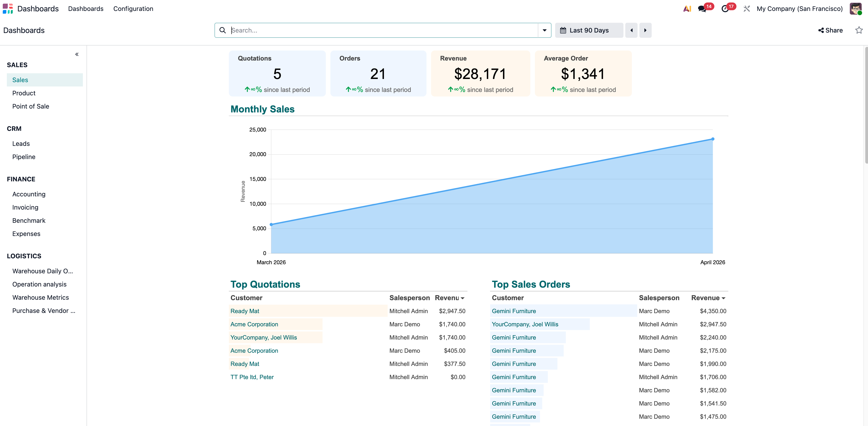This screenshot has width=868, height=426.
Task: Click the Share button
Action: tap(831, 30)
